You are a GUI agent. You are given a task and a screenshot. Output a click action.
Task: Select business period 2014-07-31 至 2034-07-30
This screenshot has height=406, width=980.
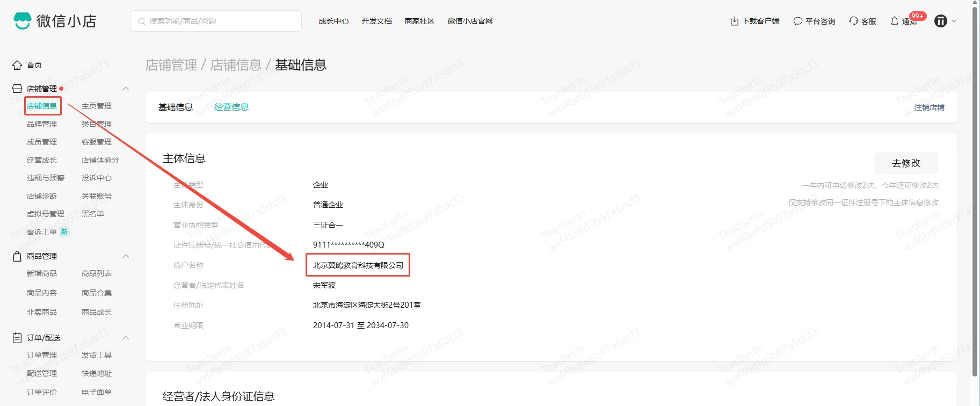(x=361, y=325)
